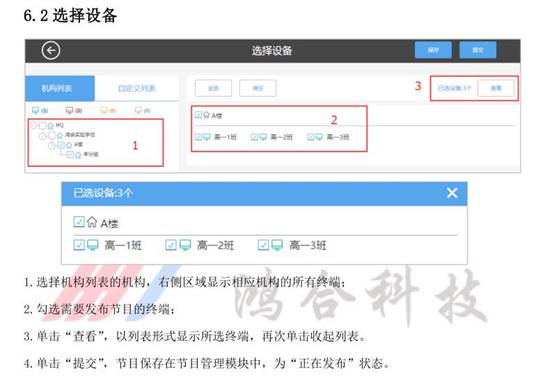
Task: Filter by the green monitor status icon
Action: 35,110
